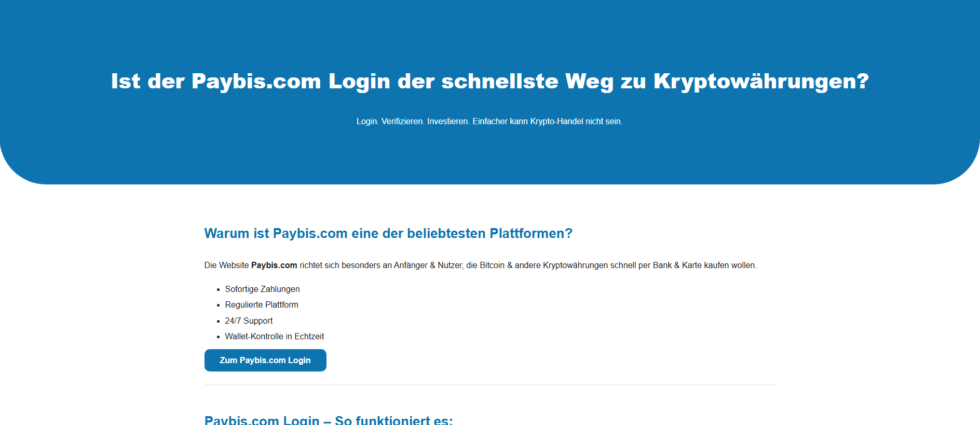Select the main headline about Paybis.com Login

490,81
